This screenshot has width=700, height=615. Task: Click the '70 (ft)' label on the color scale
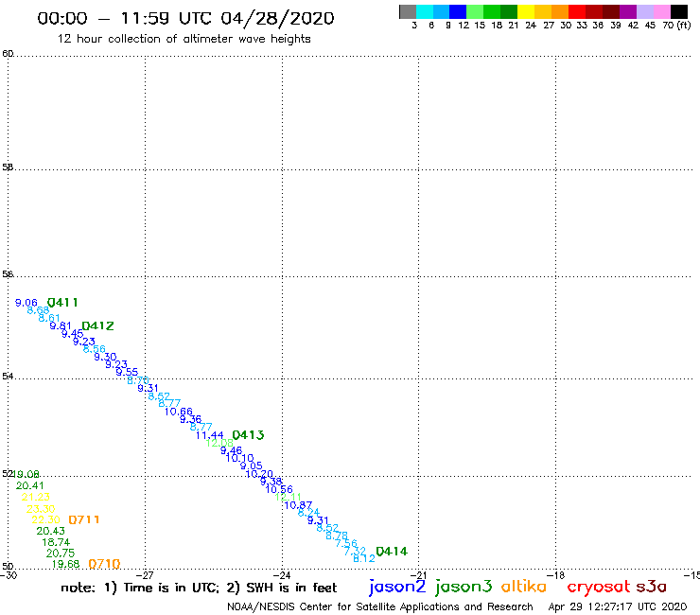[x=676, y=25]
